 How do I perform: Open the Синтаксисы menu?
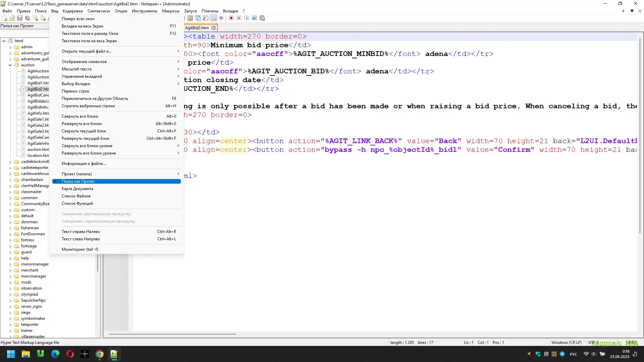point(99,11)
